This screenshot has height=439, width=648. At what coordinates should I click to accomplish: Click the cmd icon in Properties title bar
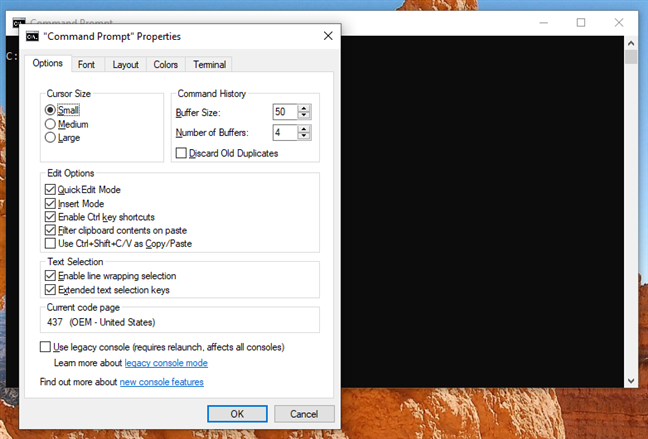(32, 36)
